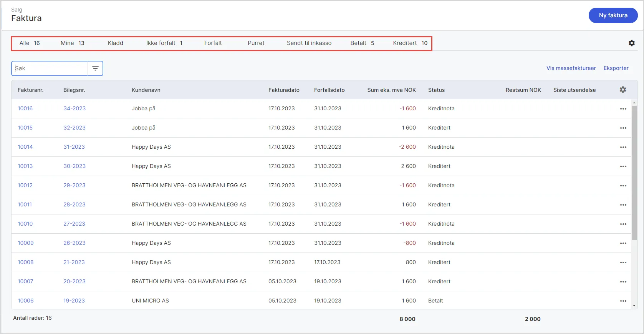The image size is (644, 334).
Task: Click the search filter icon
Action: (95, 68)
